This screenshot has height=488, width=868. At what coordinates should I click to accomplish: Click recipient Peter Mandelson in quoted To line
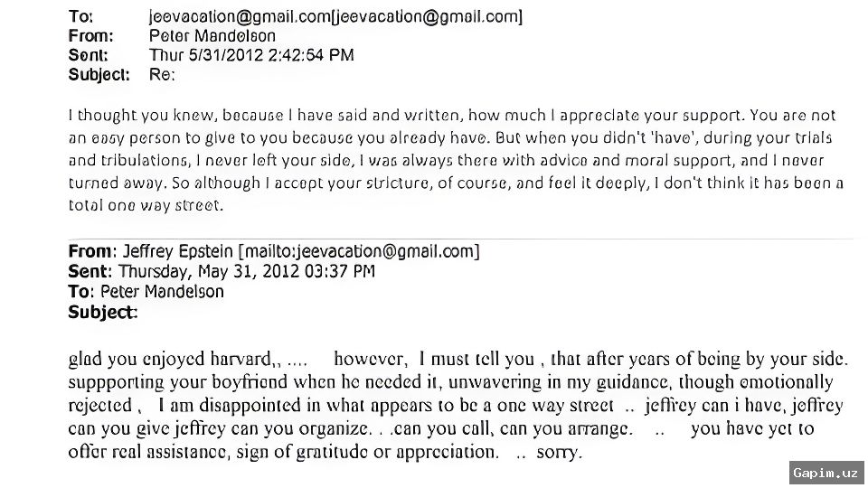pos(162,291)
